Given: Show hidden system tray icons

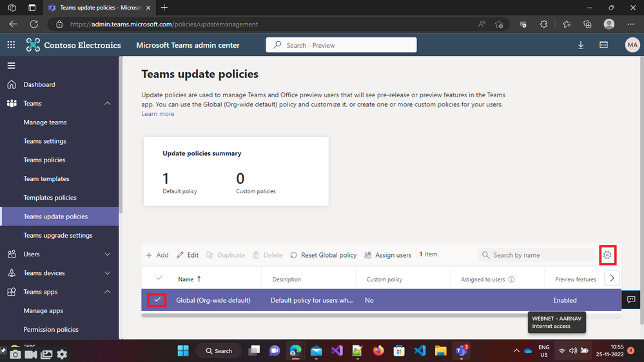Looking at the screenshot, I should [x=516, y=351].
